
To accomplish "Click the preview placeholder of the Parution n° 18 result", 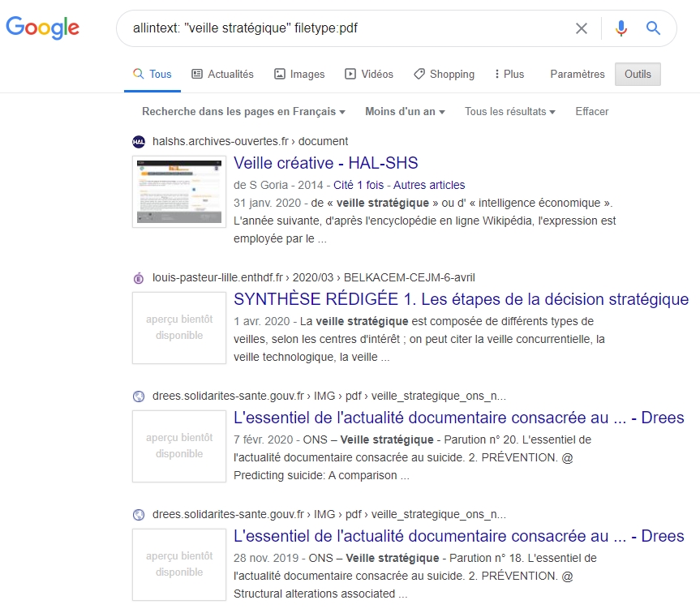I will click(x=179, y=564).
